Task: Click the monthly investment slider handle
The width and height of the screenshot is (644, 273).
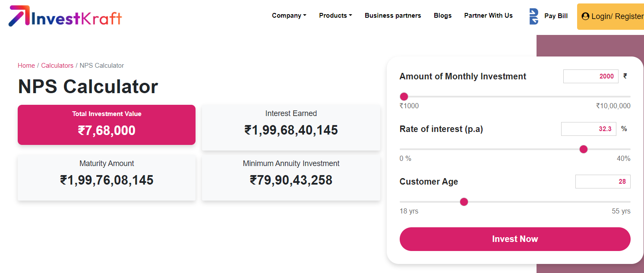Action: (404, 97)
